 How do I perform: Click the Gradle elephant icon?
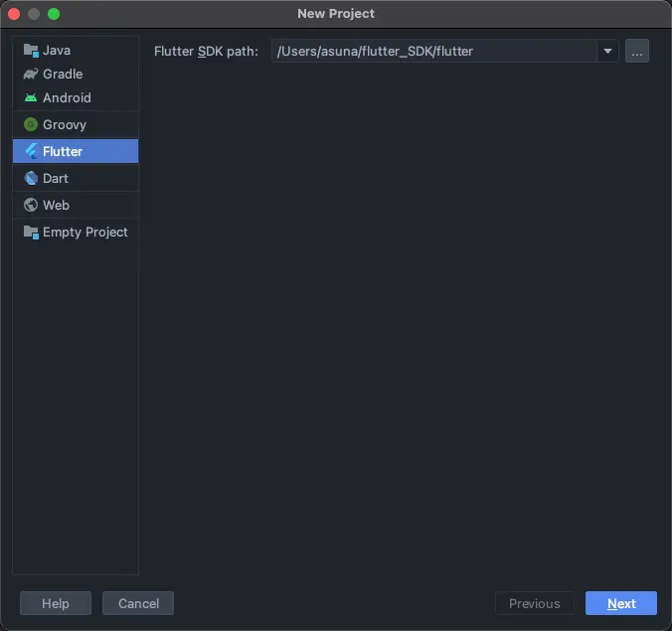(x=31, y=74)
